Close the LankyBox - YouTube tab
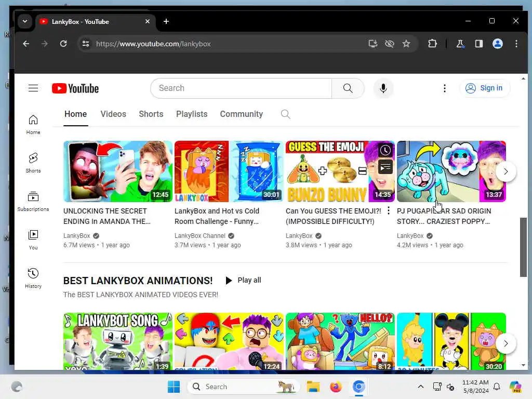 (147, 21)
